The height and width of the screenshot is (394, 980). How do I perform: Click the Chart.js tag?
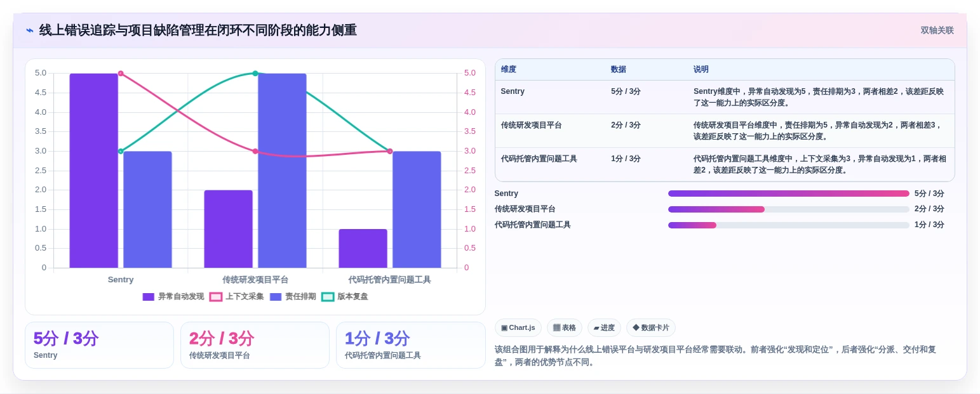coord(518,328)
